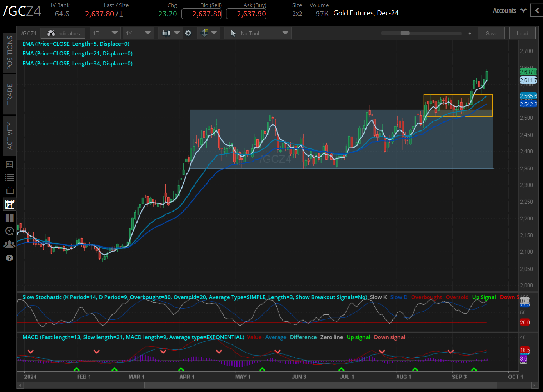This screenshot has width=543, height=392.
Task: Switch to the Positions side tab
Action: [10, 53]
